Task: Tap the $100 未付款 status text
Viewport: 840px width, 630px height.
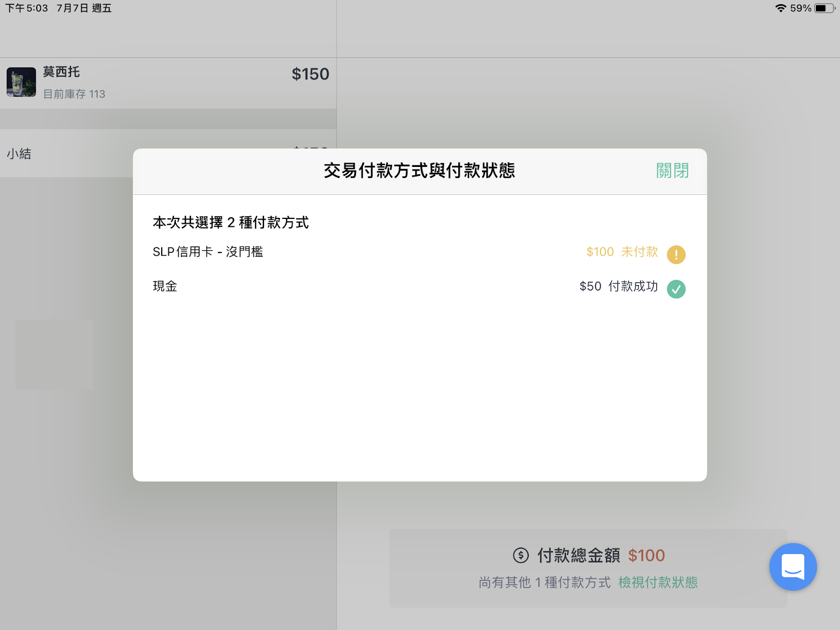Action: tap(622, 252)
